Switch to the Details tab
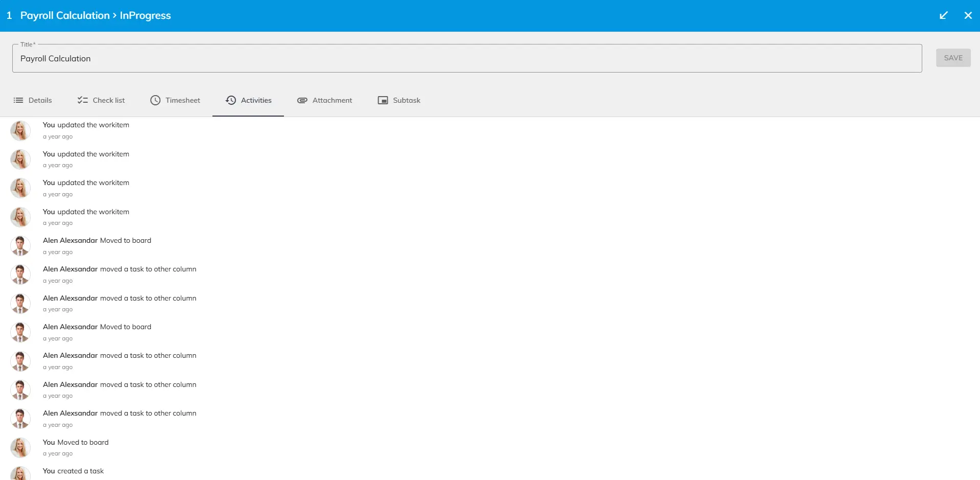 click(x=40, y=100)
